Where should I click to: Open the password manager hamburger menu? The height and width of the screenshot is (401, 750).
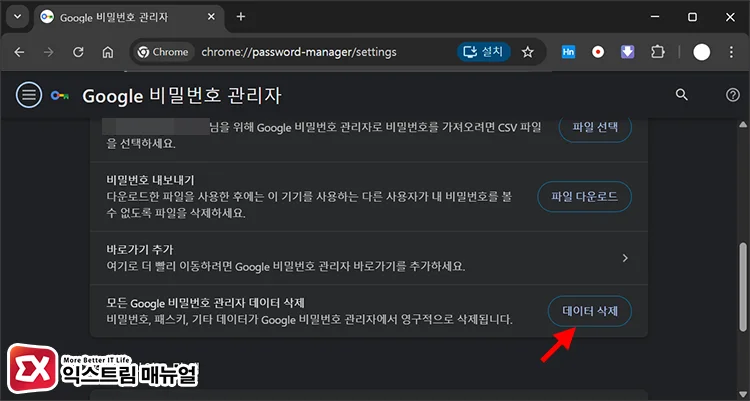pos(29,95)
